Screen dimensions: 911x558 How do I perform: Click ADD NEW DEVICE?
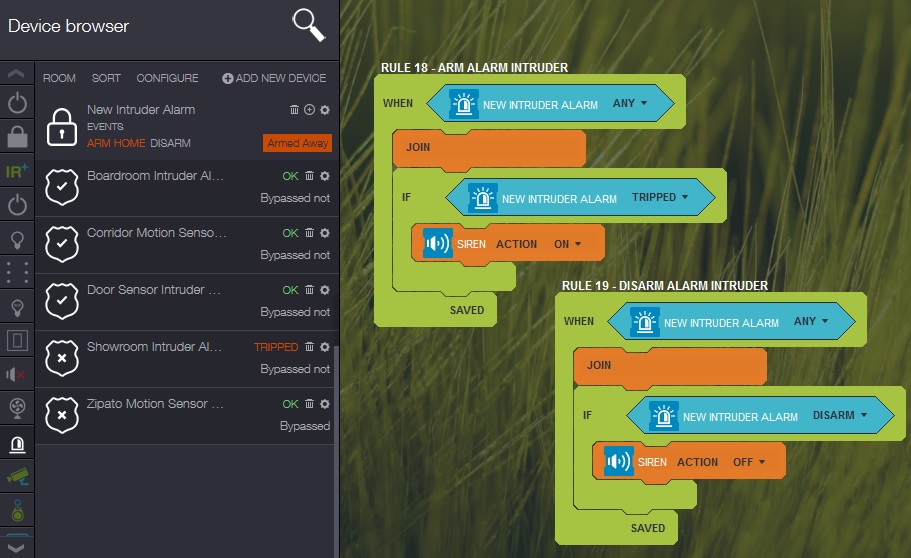[274, 78]
